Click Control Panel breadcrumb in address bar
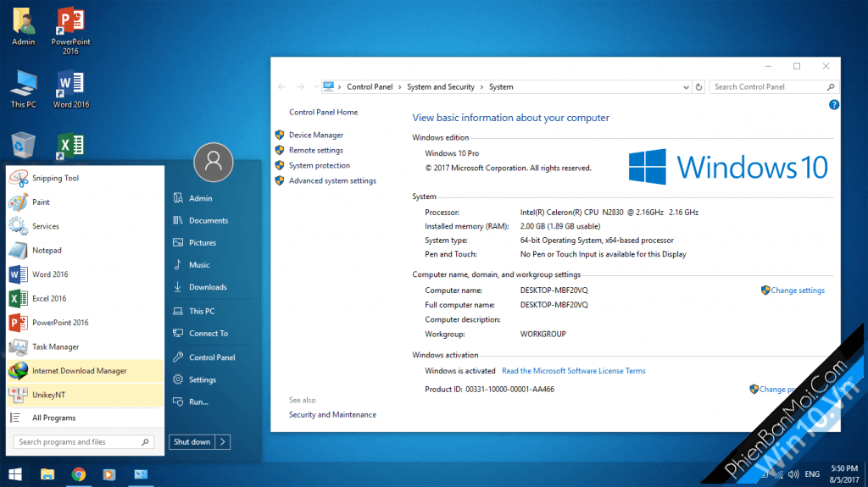Viewport: 868px width, 487px height. (x=370, y=87)
